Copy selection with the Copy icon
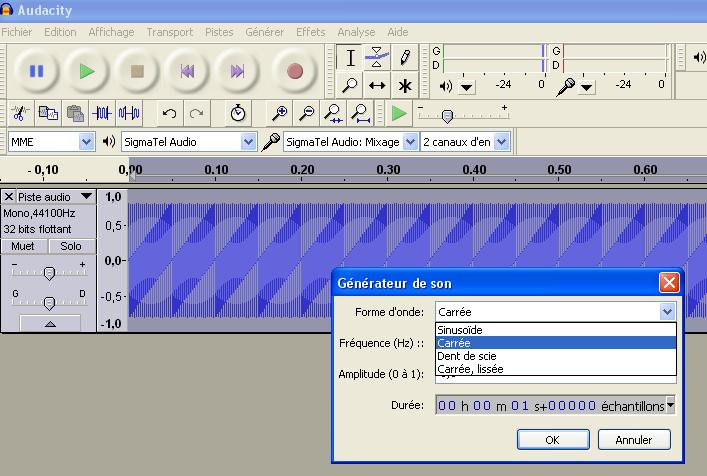Screen dimensions: 707x476 point(48,113)
